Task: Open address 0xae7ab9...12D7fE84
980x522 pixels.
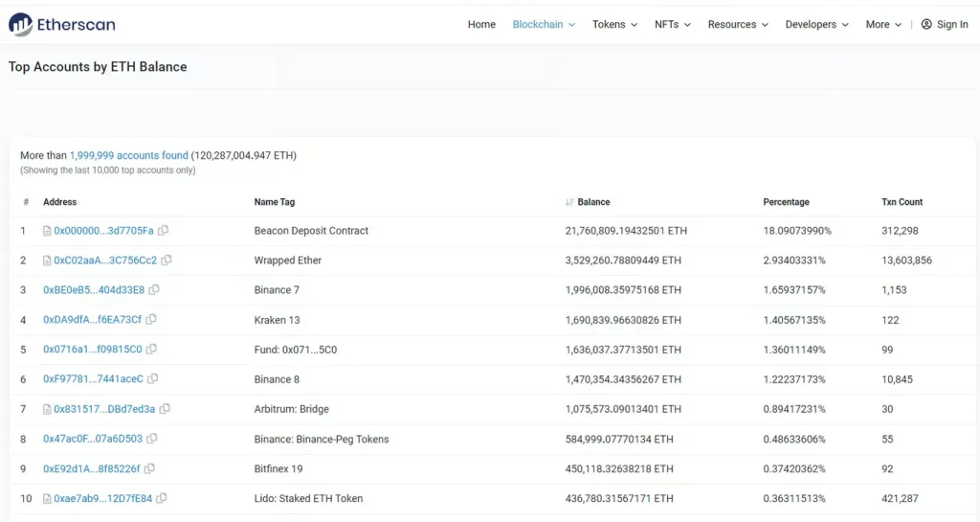Action: pyautogui.click(x=103, y=498)
